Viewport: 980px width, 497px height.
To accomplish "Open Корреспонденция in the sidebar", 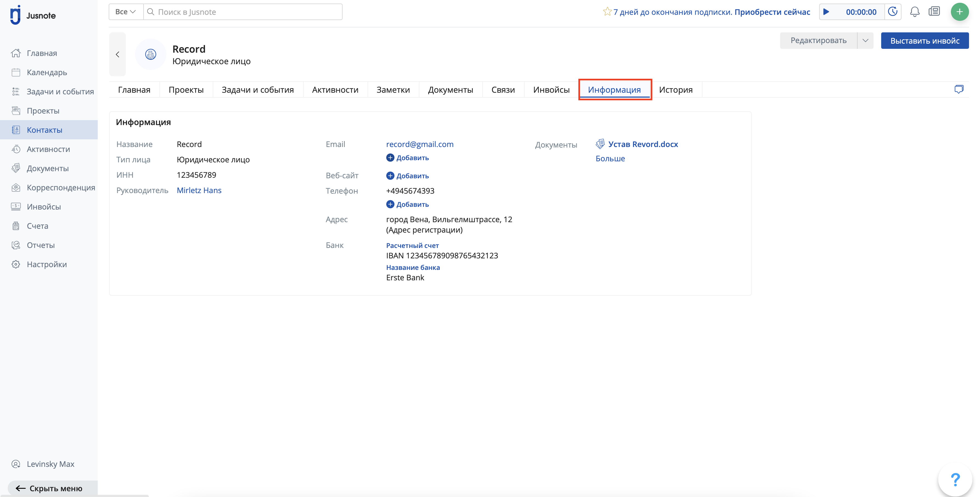I will (x=60, y=187).
